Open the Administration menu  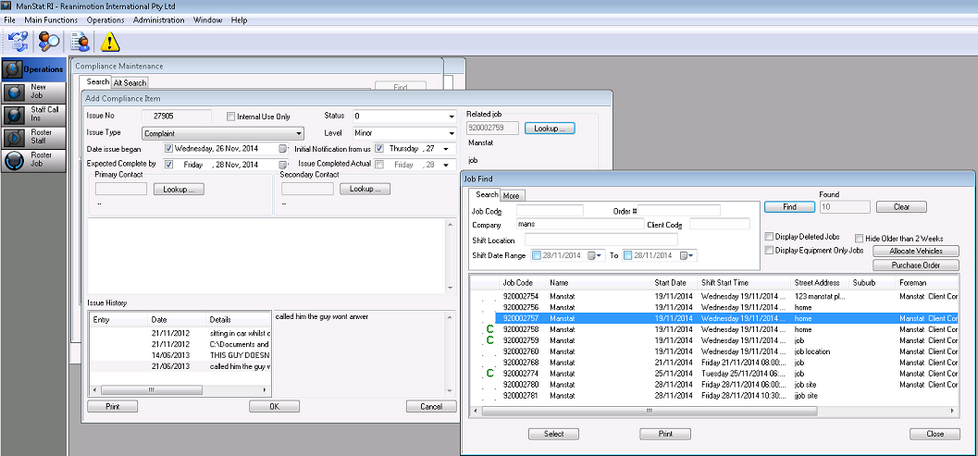coord(158,20)
